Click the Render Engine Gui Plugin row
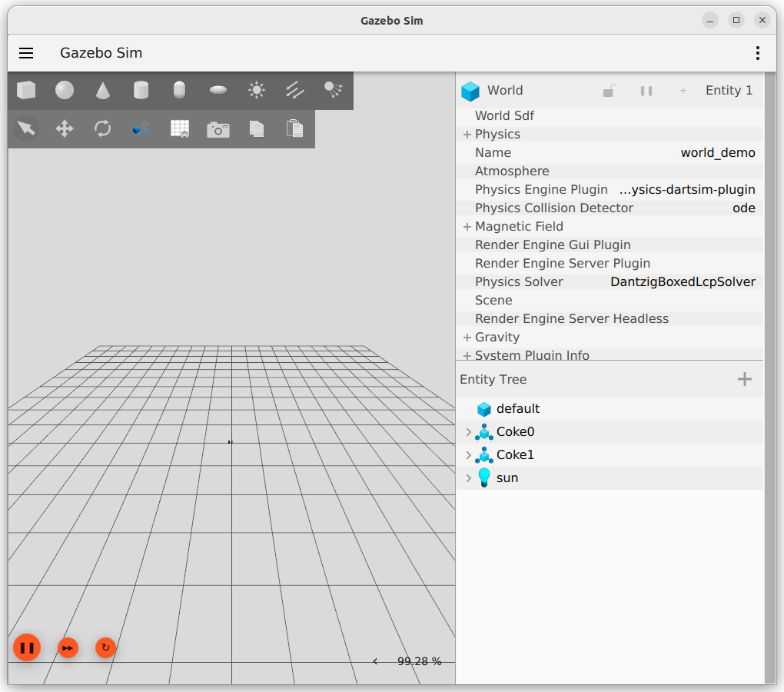 610,245
